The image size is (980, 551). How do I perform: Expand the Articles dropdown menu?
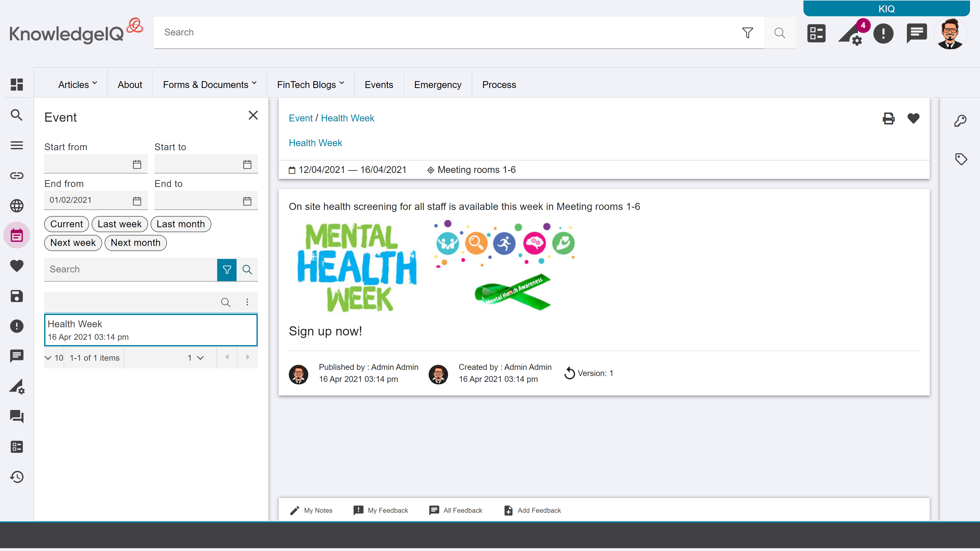point(78,84)
